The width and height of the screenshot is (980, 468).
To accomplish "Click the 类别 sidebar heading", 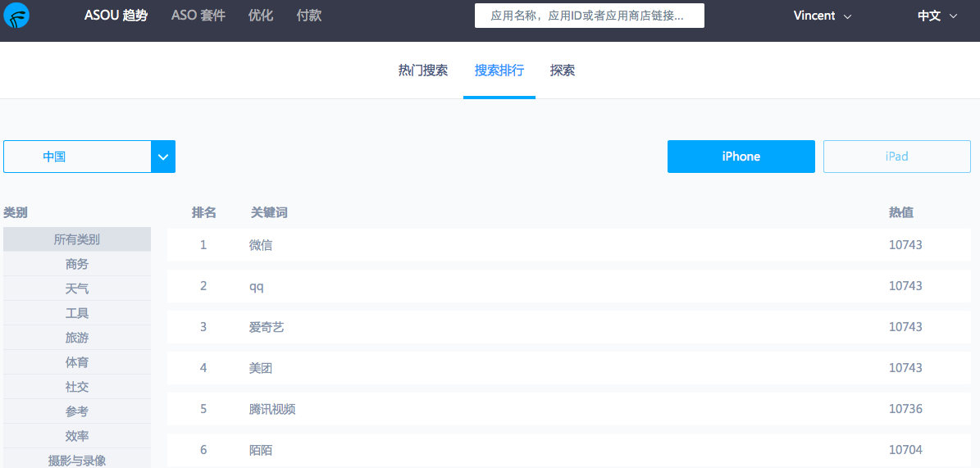I will pos(15,213).
